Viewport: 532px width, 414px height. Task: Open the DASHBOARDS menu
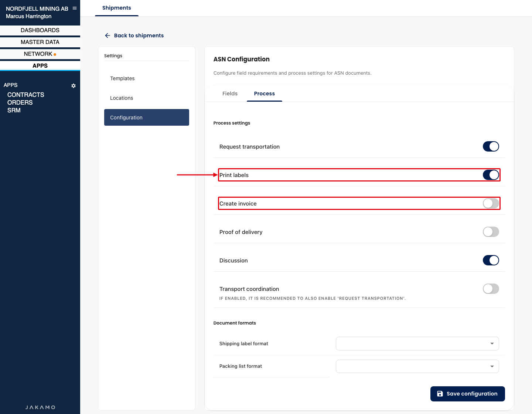coord(40,30)
